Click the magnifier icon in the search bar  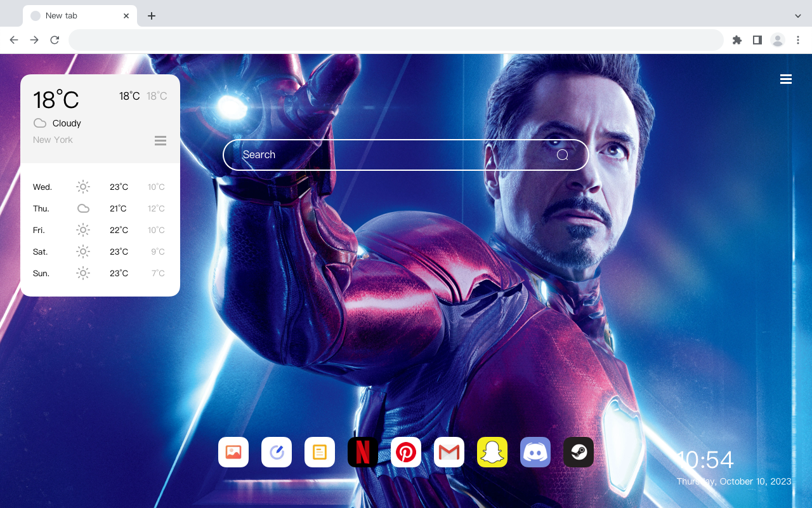tap(562, 155)
